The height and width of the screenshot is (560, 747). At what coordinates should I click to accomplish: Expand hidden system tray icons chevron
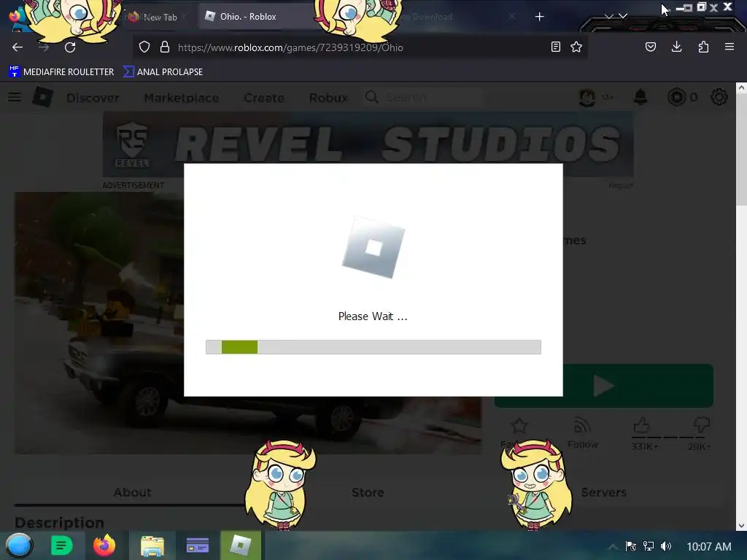pos(613,546)
